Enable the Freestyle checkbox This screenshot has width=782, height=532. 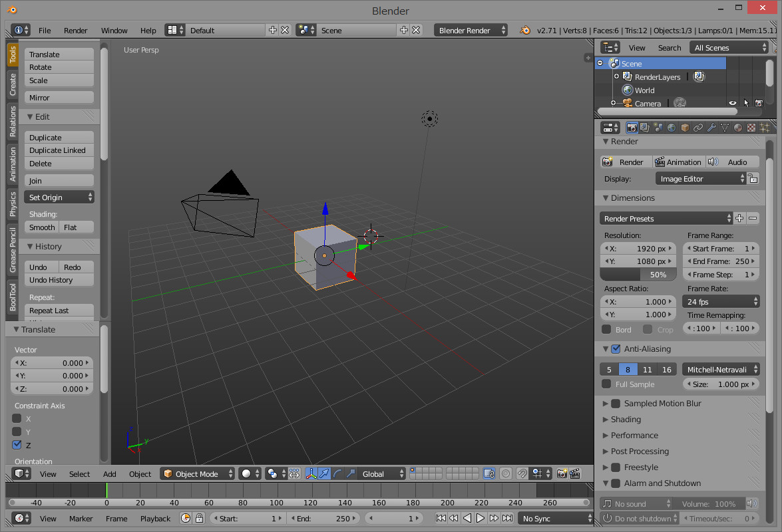tap(616, 467)
